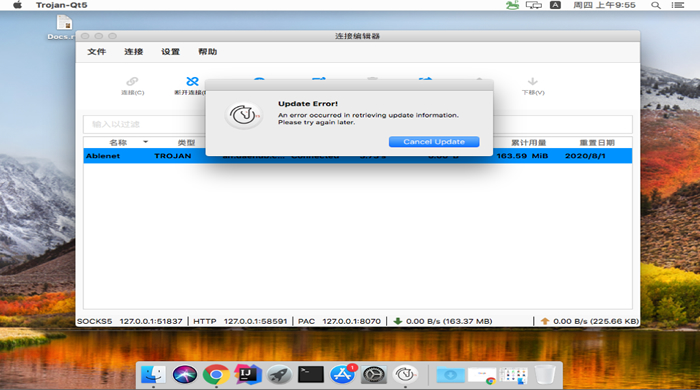Open the Downloads folder in Dock
Image resolution: width=700 pixels, height=390 pixels.
450,374
